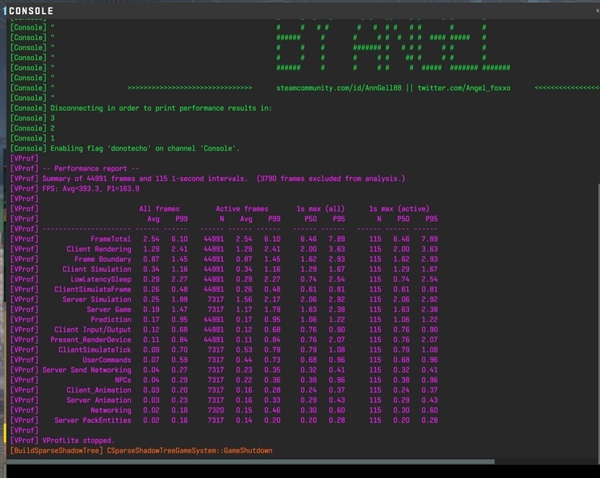The height and width of the screenshot is (478, 600).
Task: Click the '1s max (all)' column header
Action: (x=320, y=207)
